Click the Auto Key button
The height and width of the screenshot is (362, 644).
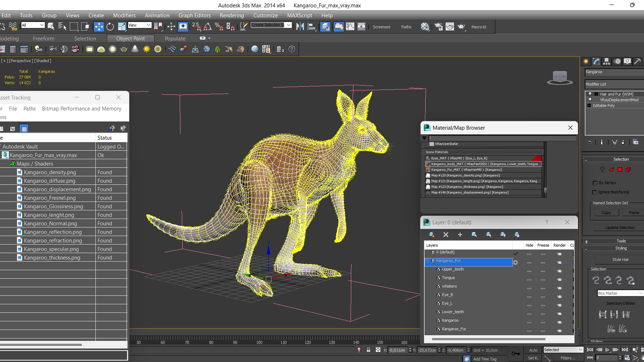(533, 350)
